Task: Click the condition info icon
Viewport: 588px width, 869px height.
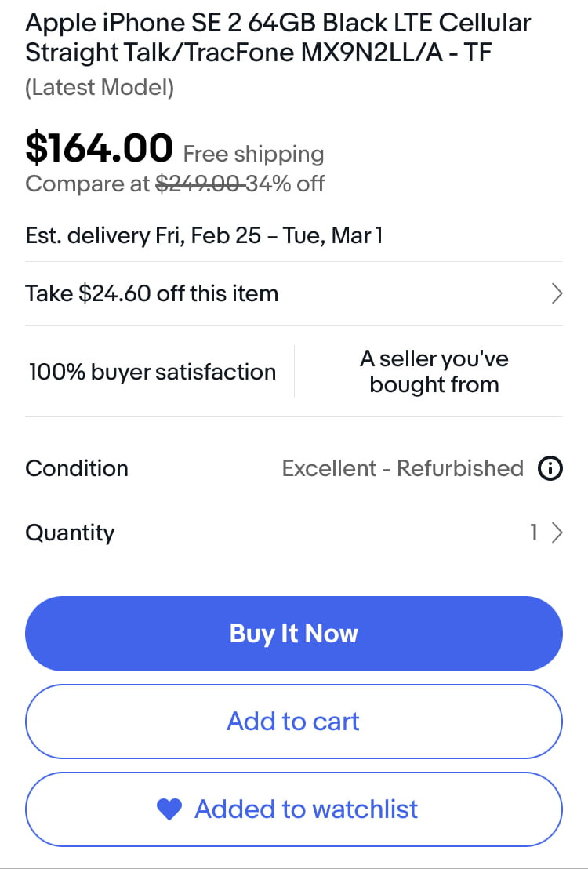Action: 550,469
